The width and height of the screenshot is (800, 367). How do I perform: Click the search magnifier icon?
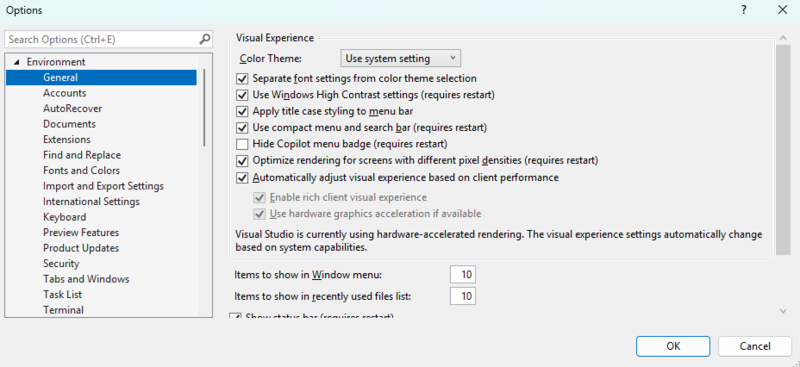[x=205, y=39]
